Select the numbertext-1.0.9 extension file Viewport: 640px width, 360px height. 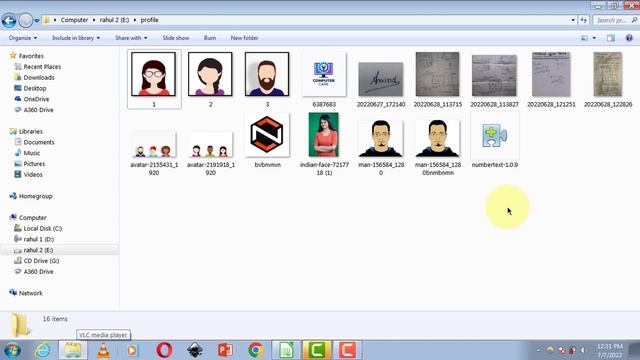coord(494,140)
